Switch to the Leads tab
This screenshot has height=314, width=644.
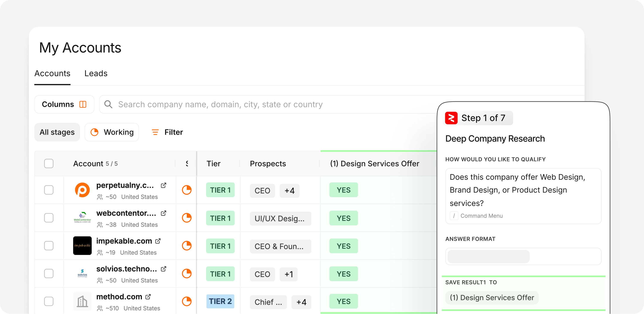(x=96, y=74)
